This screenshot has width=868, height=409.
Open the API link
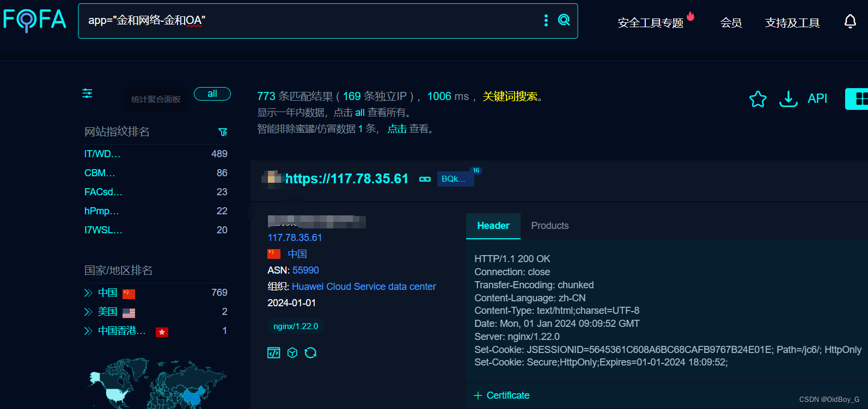[817, 98]
